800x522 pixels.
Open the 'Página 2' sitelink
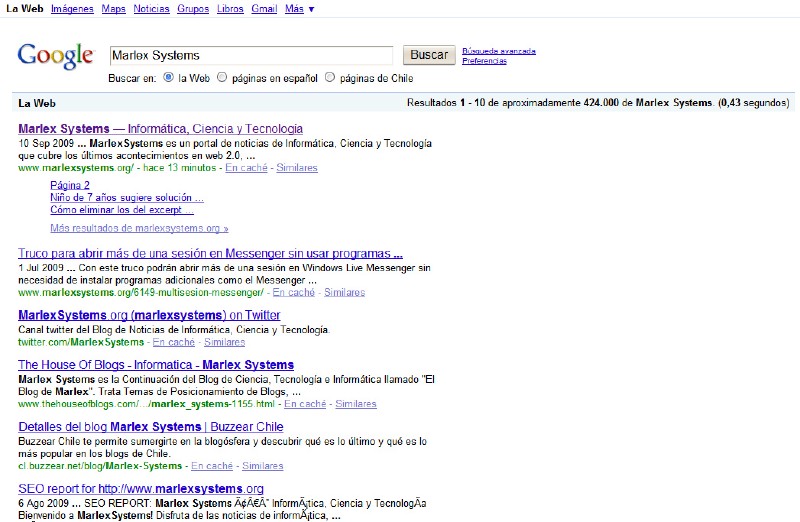click(x=70, y=185)
